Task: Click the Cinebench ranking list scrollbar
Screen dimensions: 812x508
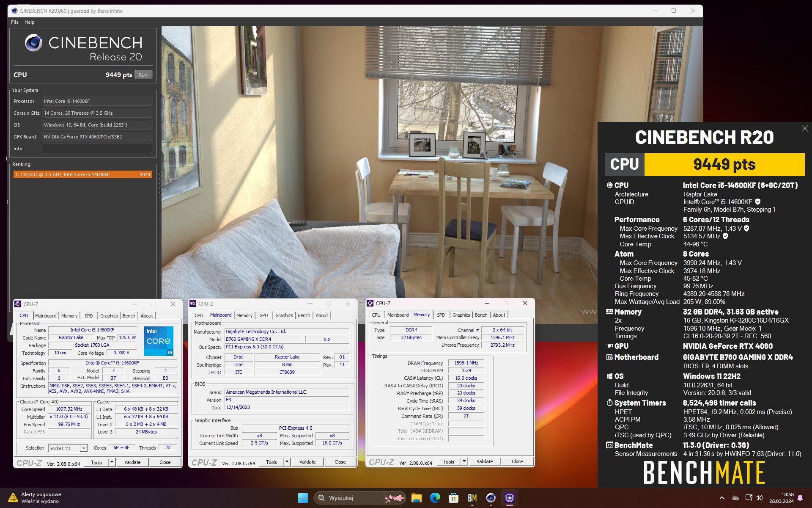Action: (160, 185)
